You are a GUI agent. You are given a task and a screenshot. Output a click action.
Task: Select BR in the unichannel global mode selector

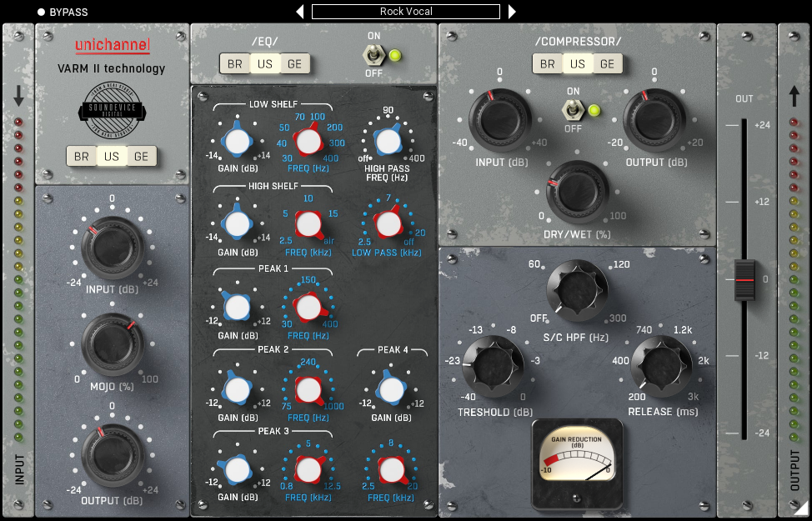[82, 157]
